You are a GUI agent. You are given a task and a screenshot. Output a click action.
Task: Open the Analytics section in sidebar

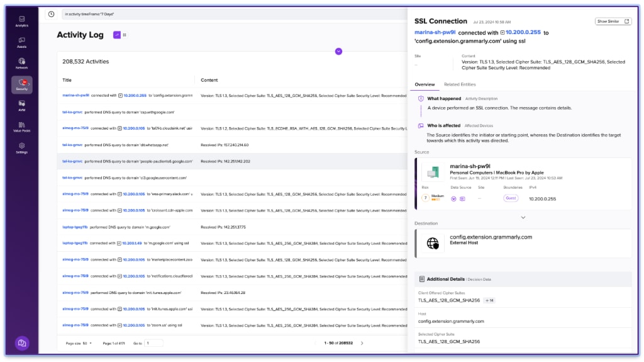tap(22, 21)
